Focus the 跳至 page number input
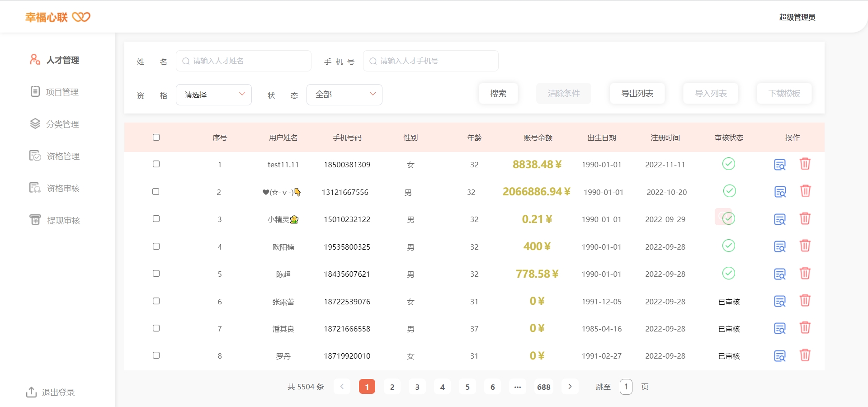The image size is (868, 407). (x=626, y=387)
